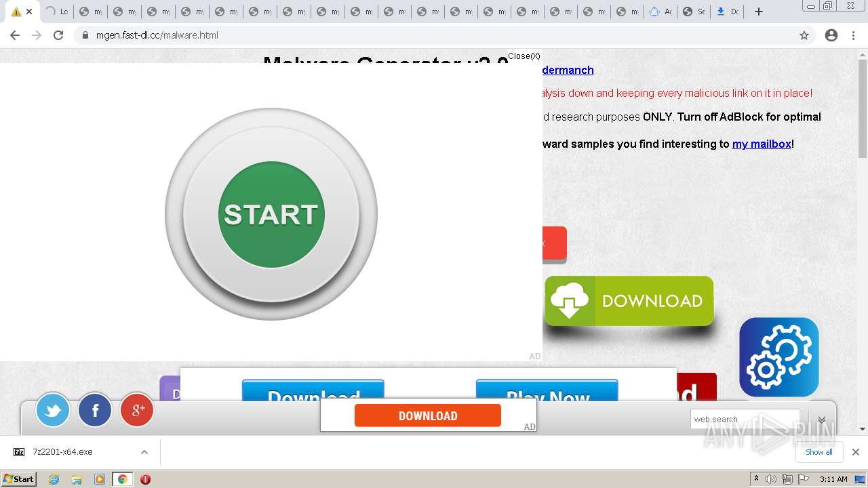Click the address bar URL
The image size is (868, 488).
[x=157, y=35]
